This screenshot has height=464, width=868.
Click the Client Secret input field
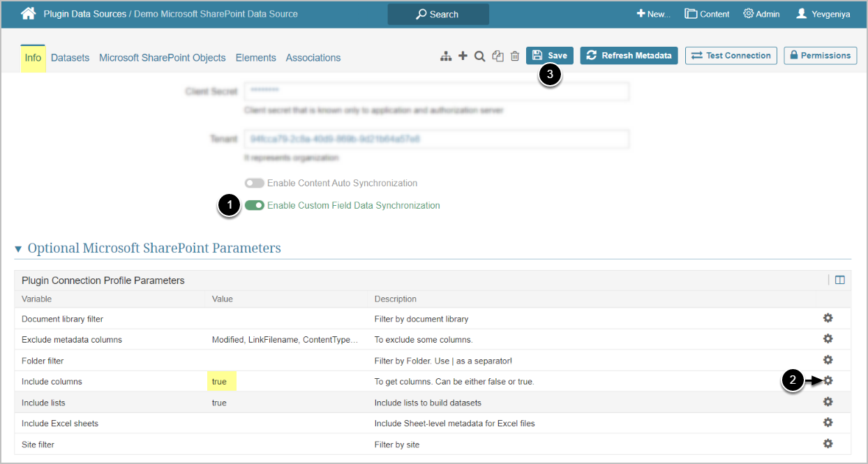437,91
